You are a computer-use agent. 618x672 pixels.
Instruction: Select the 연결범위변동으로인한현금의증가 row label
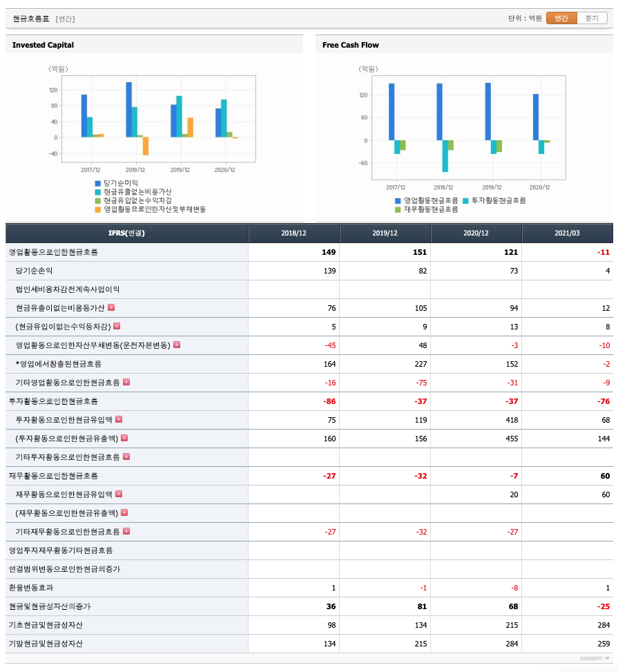click(65, 569)
